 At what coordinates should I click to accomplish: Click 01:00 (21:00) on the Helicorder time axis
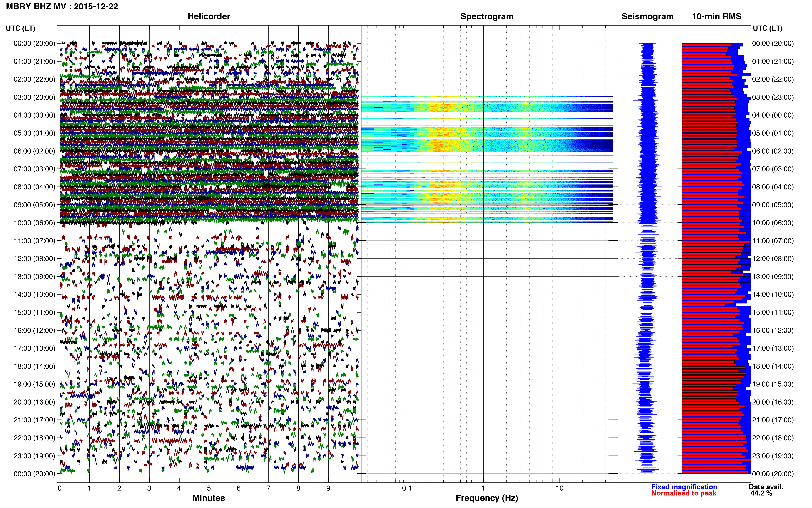click(34, 62)
